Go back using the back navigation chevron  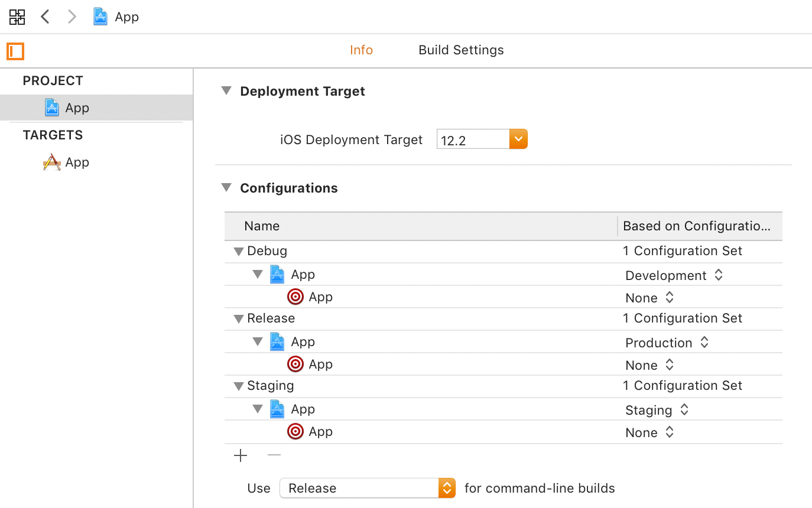coord(45,17)
